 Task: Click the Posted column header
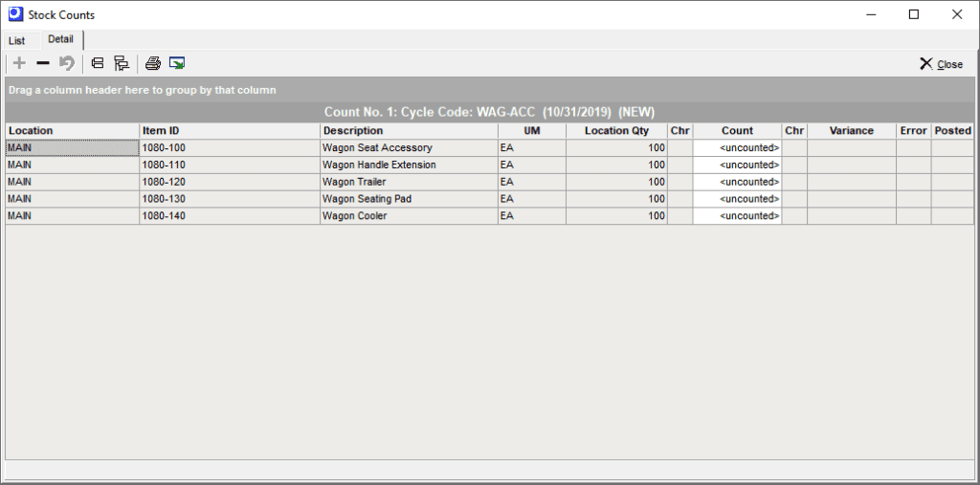tap(952, 131)
